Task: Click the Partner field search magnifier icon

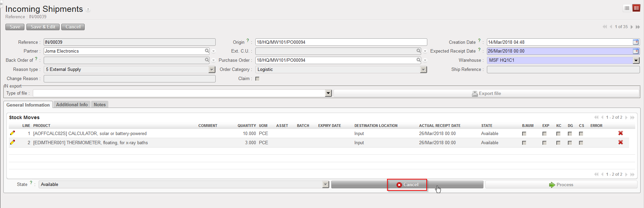Action: [207, 51]
